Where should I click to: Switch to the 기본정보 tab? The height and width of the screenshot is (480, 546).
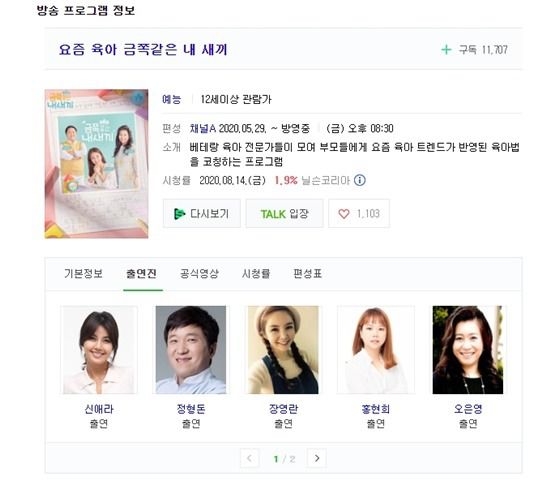[83, 273]
